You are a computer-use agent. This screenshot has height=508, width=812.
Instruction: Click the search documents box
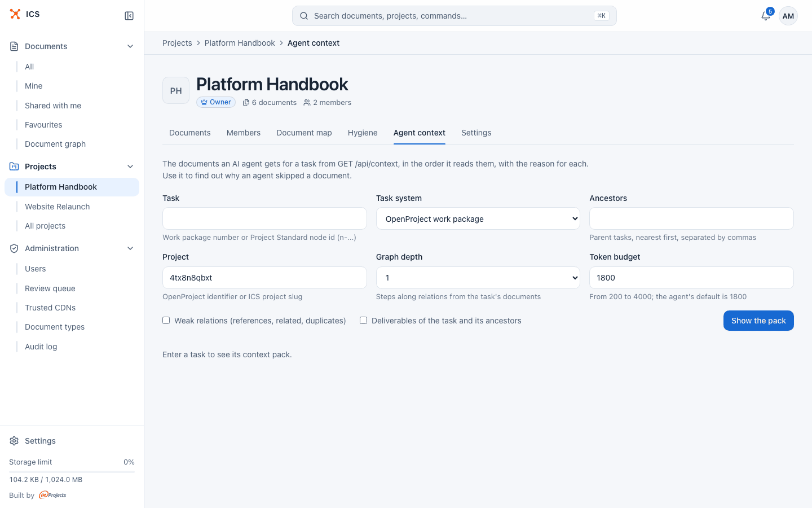point(454,16)
